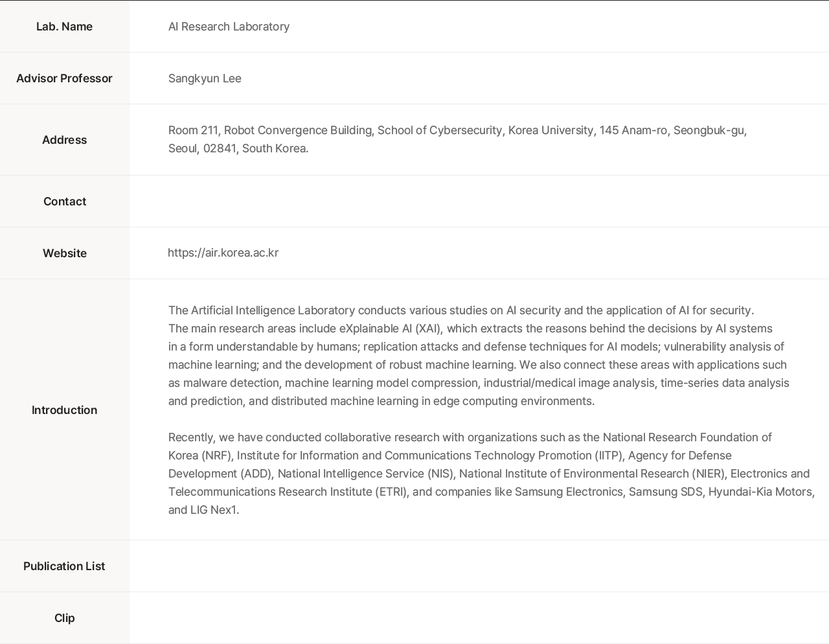Click the line starting 'as malware detection'
The width and height of the screenshot is (829, 644).
point(479,383)
